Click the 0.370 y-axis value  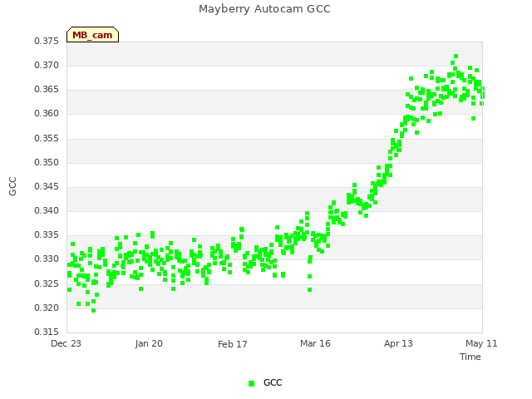click(47, 65)
